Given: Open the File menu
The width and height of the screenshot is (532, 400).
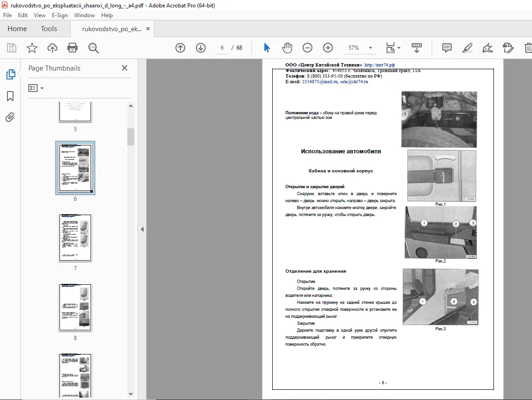Looking at the screenshot, I should coord(7,15).
